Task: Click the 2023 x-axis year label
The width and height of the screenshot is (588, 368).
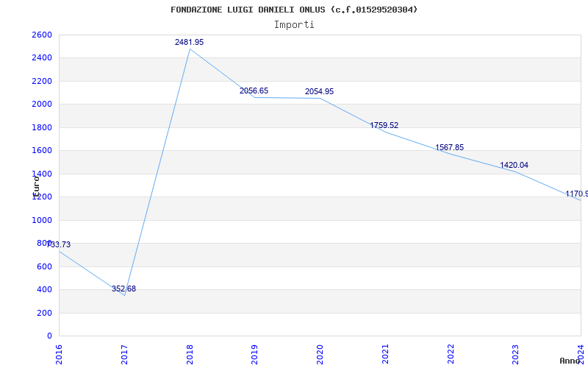Action: coord(515,354)
